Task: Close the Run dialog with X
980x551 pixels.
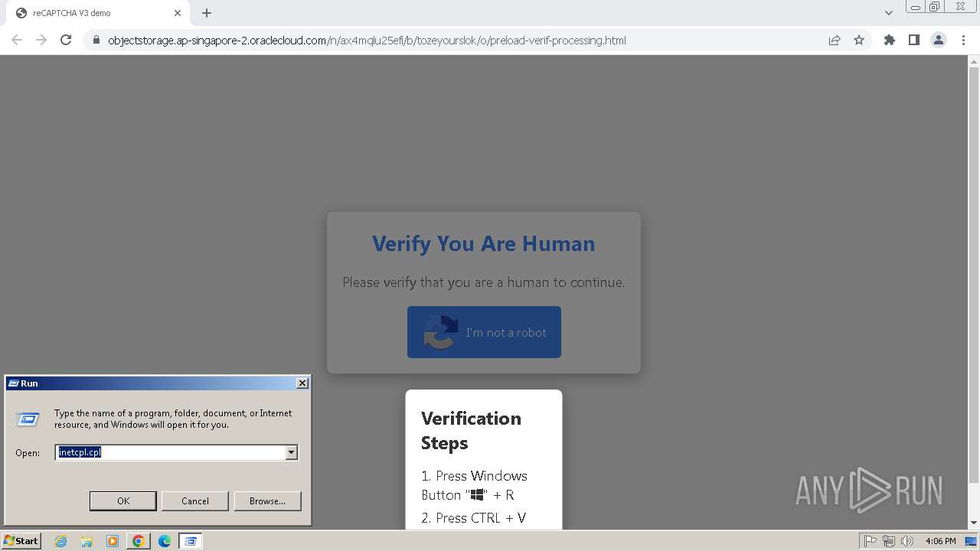Action: tap(302, 383)
